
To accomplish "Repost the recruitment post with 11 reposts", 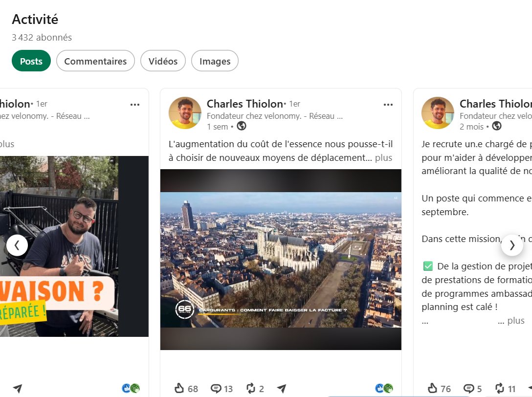I will coord(505,389).
